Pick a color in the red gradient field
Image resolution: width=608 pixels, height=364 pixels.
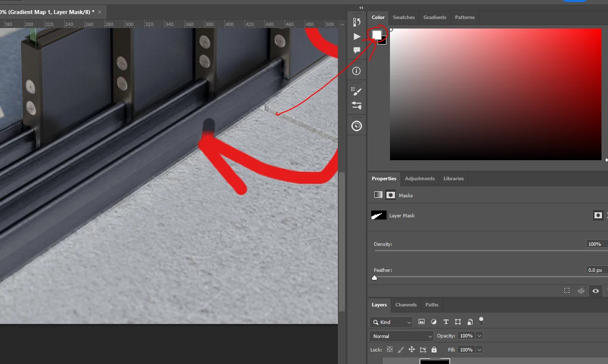coord(495,94)
